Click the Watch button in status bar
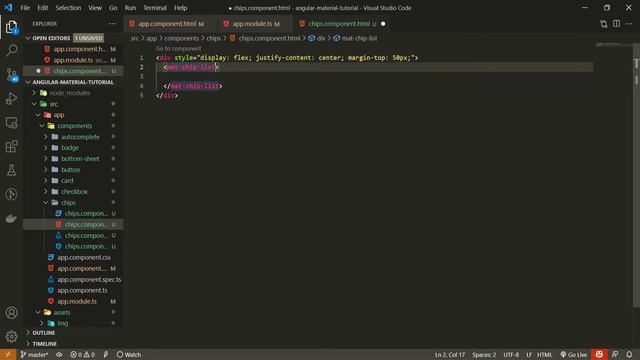The width and height of the screenshot is (640, 360). point(129,354)
